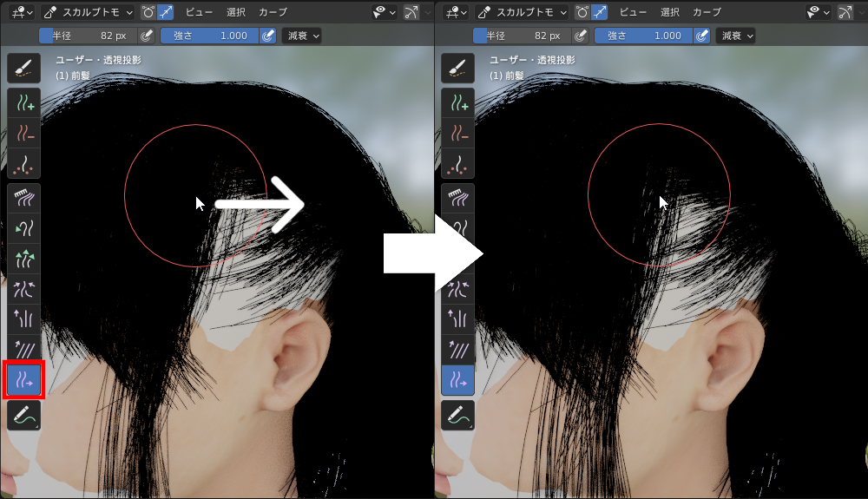Select the Slide tool in left viewport
The image size is (868, 499).
click(x=23, y=380)
